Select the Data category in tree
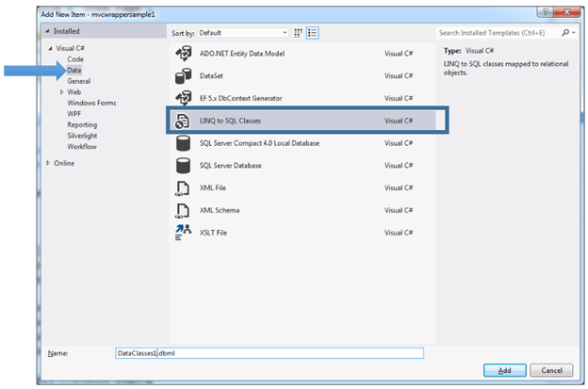This screenshot has width=588, height=389. (x=74, y=71)
